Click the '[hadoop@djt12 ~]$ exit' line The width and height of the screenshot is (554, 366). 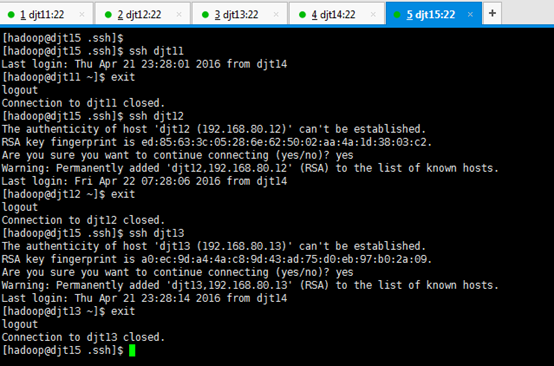(69, 194)
